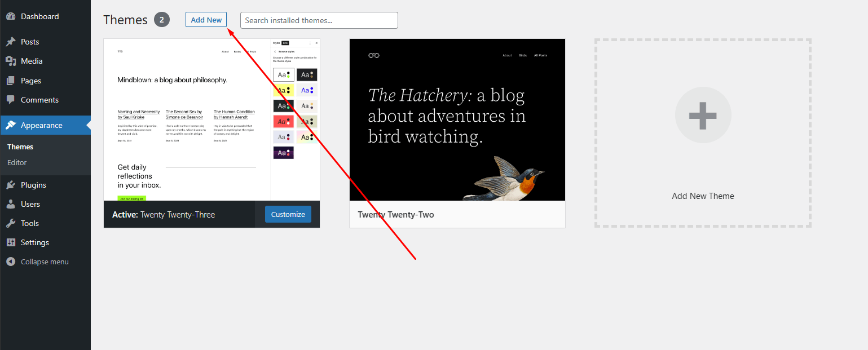Viewport: 868px width, 350px height.
Task: Click the Settings sliders icon
Action: click(11, 242)
